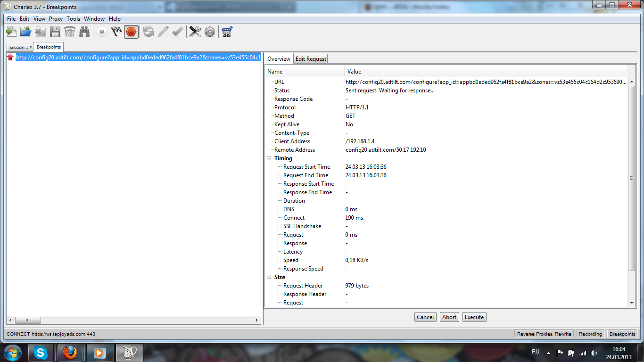Open the File menu
This screenshot has width=644, height=362.
coord(11,19)
